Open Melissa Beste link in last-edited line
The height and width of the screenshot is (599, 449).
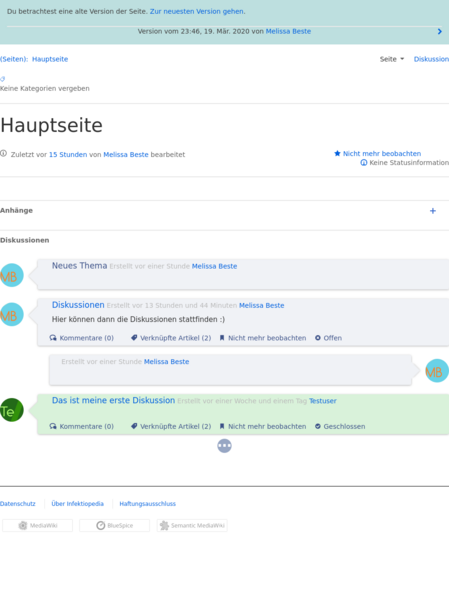[126, 155]
